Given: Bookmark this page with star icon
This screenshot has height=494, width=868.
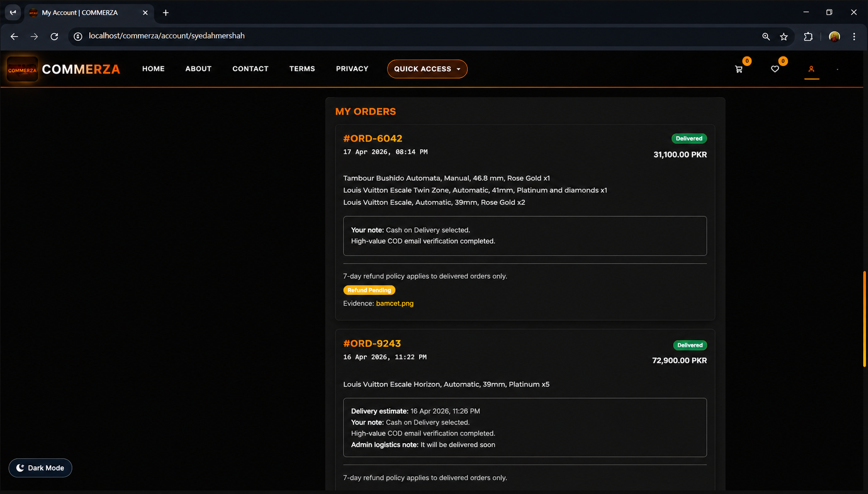Looking at the screenshot, I should tap(783, 36).
